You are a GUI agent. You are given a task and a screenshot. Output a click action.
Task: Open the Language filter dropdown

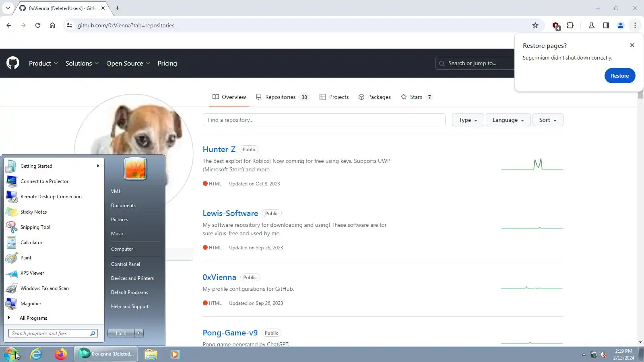(508, 120)
